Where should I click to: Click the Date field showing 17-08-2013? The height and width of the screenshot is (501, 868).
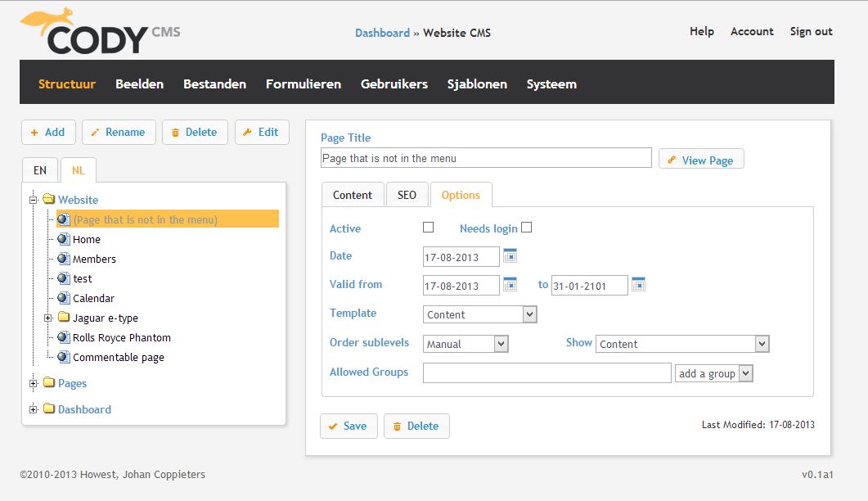tap(461, 256)
